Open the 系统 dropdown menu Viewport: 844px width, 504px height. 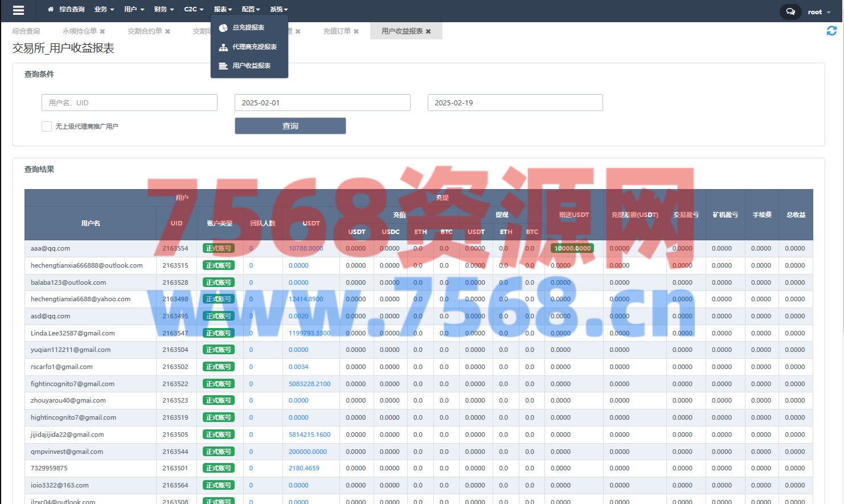click(279, 10)
